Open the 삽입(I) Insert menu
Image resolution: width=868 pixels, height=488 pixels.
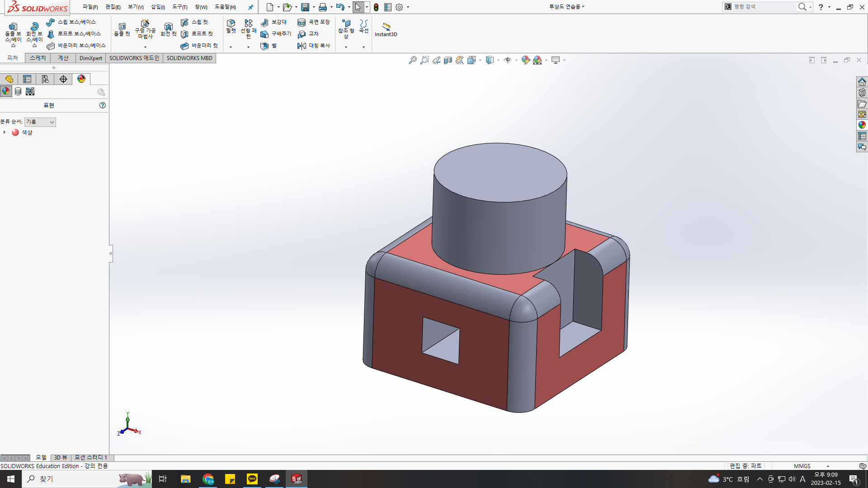pos(158,7)
